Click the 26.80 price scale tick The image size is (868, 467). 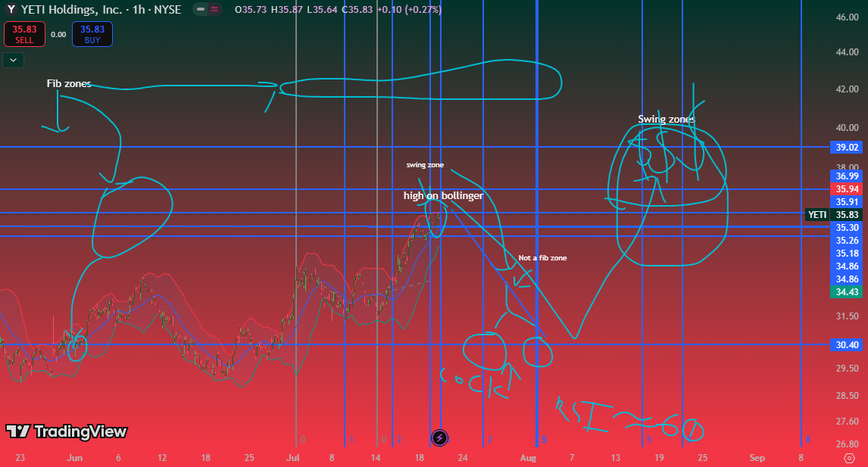coord(847,444)
